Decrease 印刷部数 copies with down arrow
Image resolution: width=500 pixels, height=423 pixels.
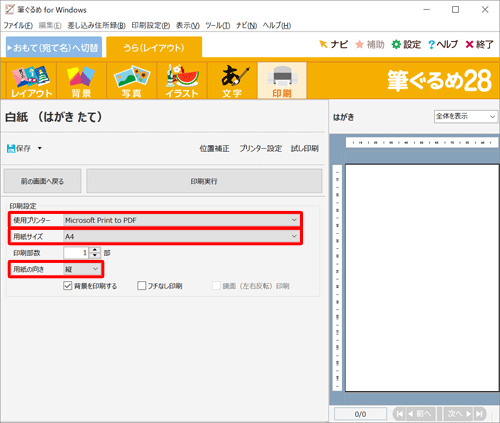pos(95,255)
